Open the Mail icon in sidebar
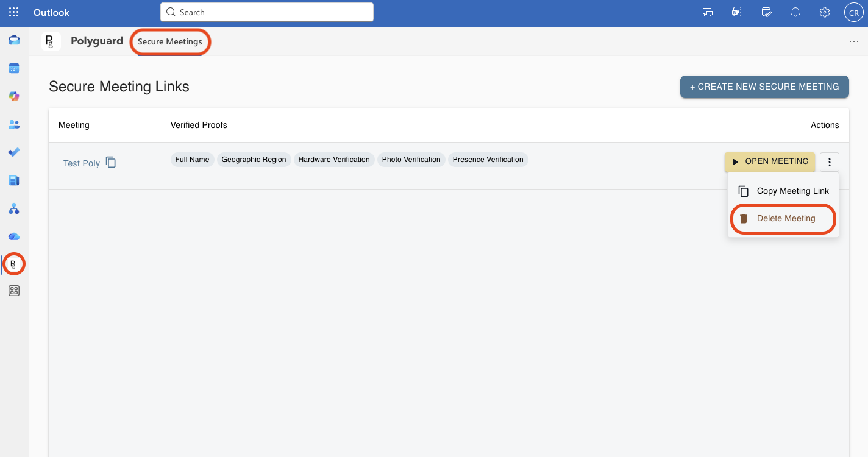This screenshot has width=868, height=457. click(x=14, y=40)
